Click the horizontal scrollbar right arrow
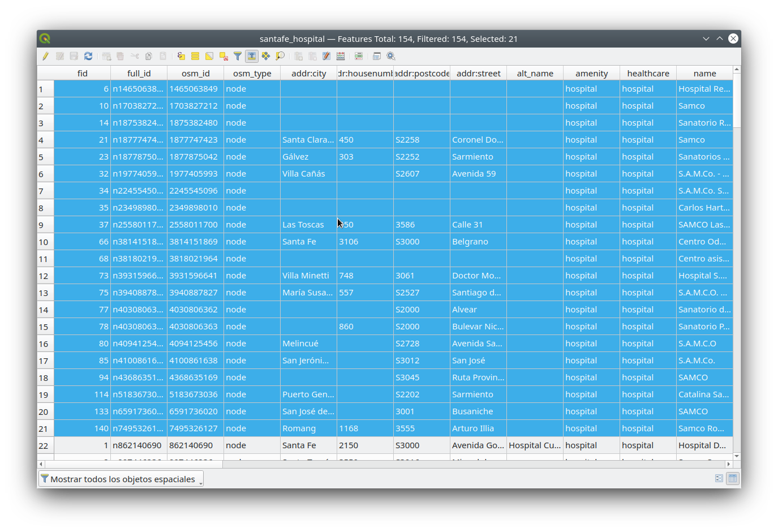778x532 pixels. 729,464
